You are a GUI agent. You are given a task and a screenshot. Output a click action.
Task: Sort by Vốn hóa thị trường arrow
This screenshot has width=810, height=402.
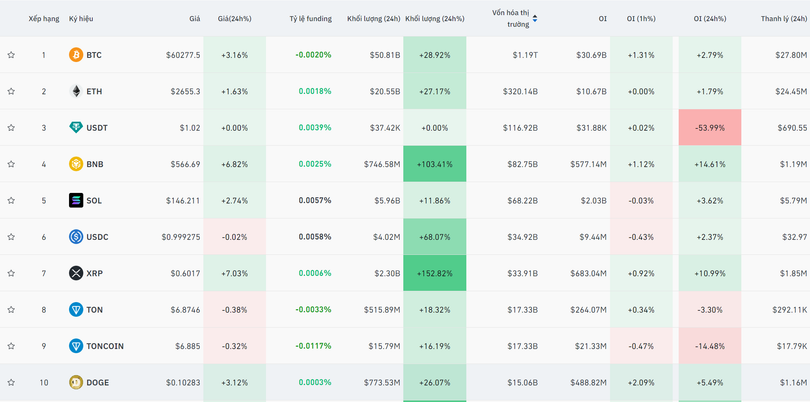[535, 18]
